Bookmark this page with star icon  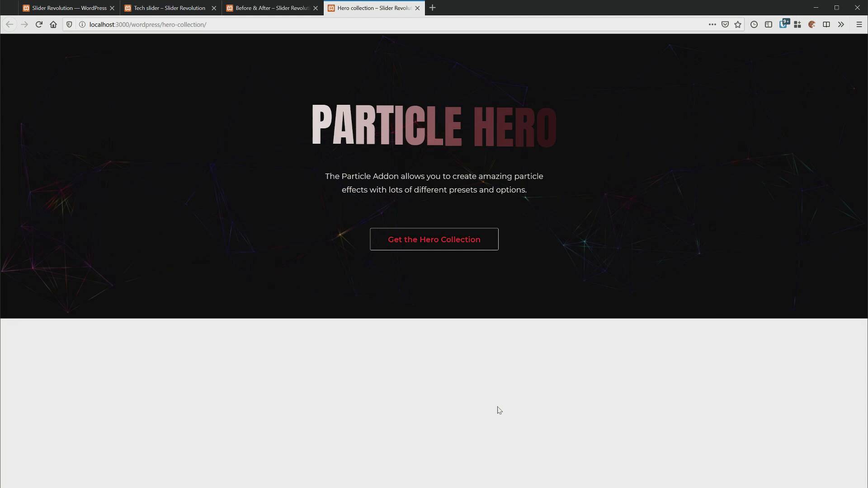[738, 24]
